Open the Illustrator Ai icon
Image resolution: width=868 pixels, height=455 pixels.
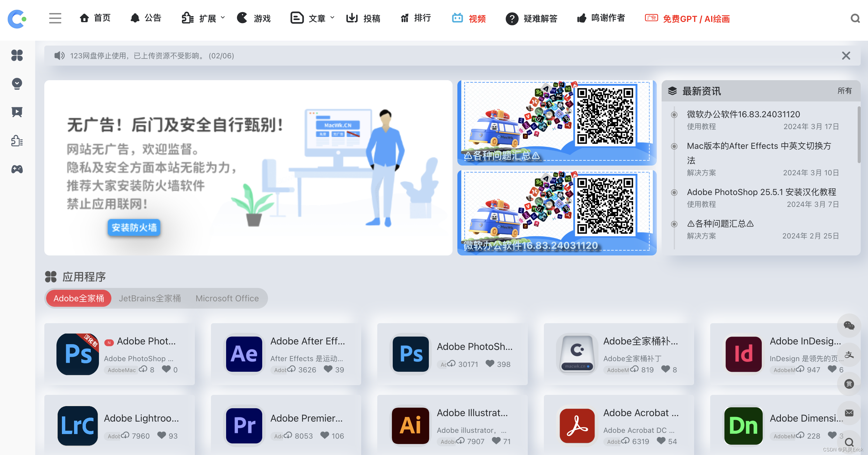(x=410, y=426)
